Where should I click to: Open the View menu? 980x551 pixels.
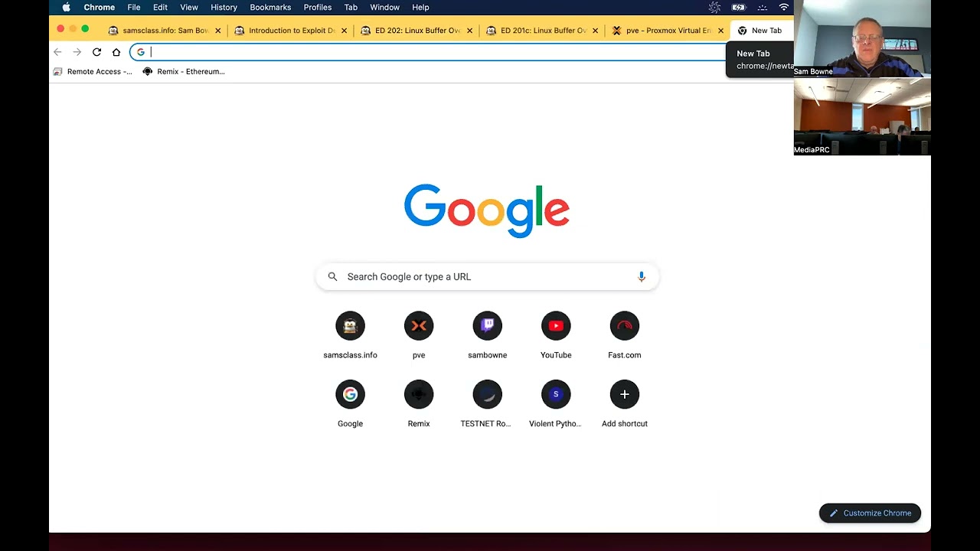click(189, 7)
